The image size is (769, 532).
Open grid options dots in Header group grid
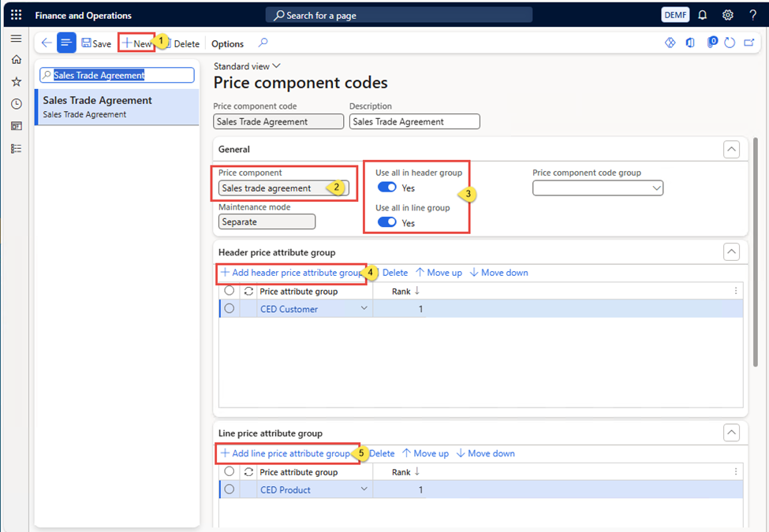[x=736, y=291]
